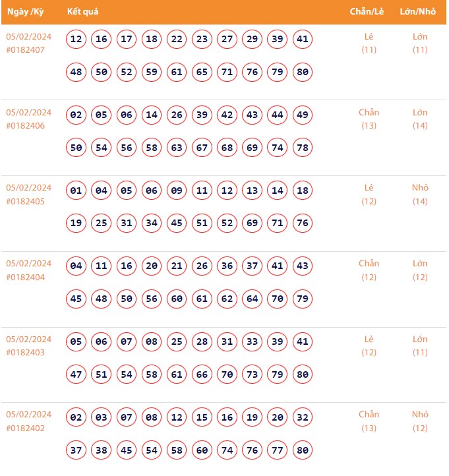The image size is (449, 476).
Task: Select ball 65 in draw #0182407
Action: click(202, 73)
